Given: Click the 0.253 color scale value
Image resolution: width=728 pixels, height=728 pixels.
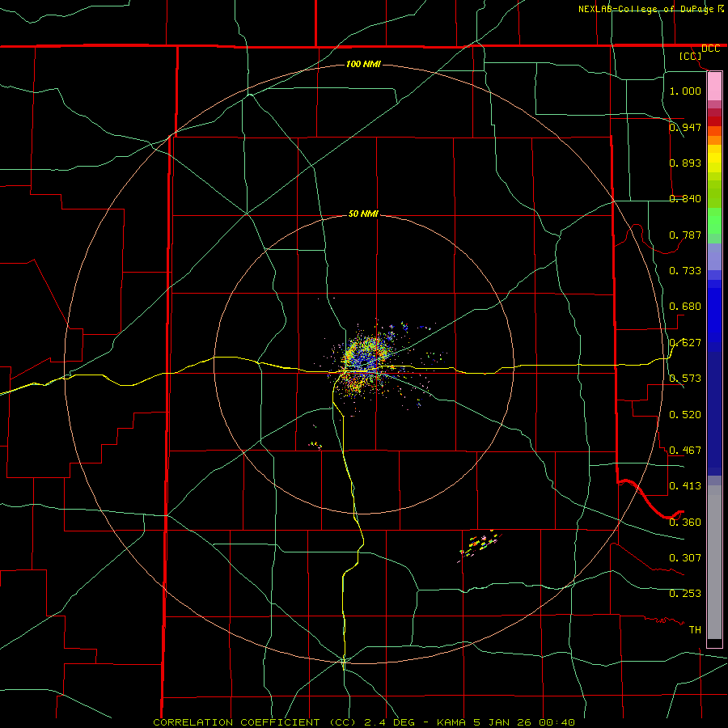Looking at the screenshot, I should tap(685, 594).
